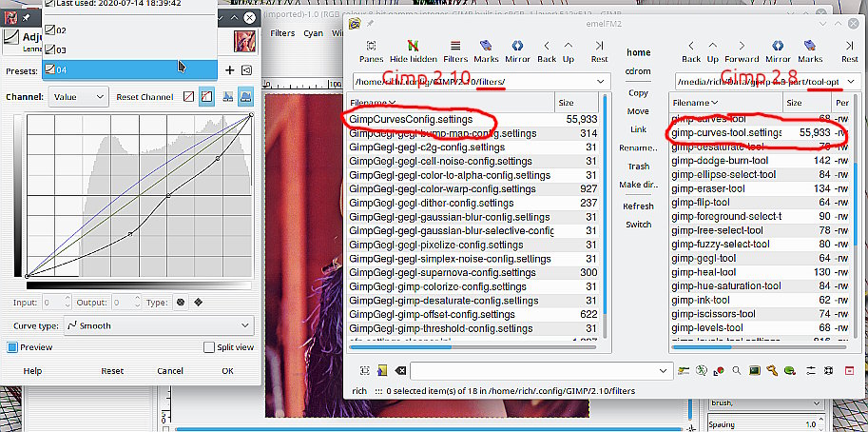Viewport: 868px width, 432px height.
Task: Open the Cyan menu in GIMP menu bar
Action: (x=314, y=33)
